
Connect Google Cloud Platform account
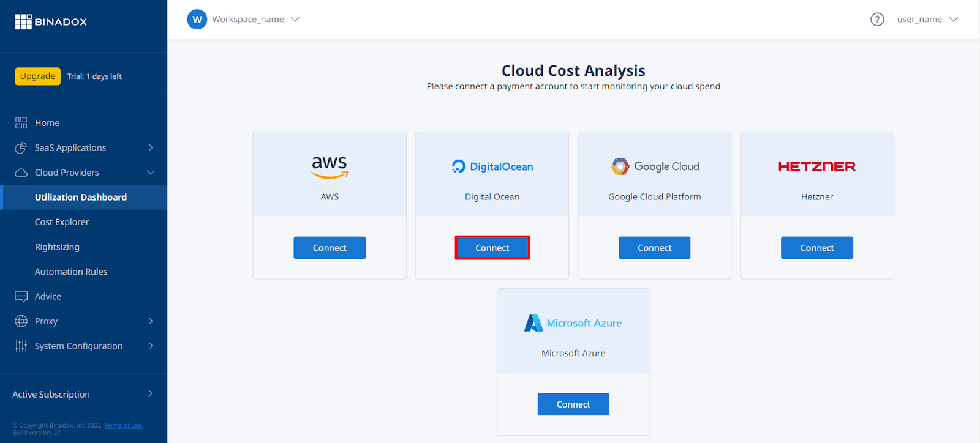(655, 248)
